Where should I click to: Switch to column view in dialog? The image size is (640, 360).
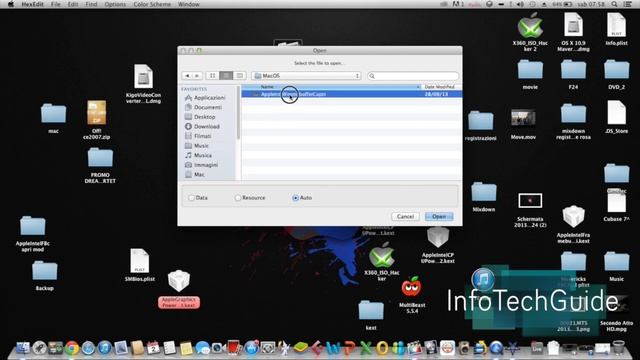click(240, 76)
